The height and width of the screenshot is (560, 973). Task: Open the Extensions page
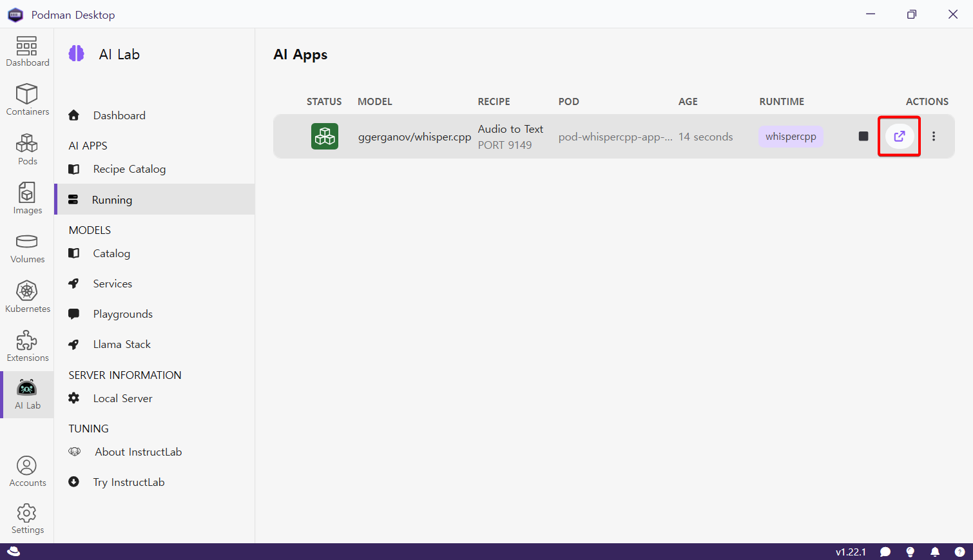pos(27,346)
